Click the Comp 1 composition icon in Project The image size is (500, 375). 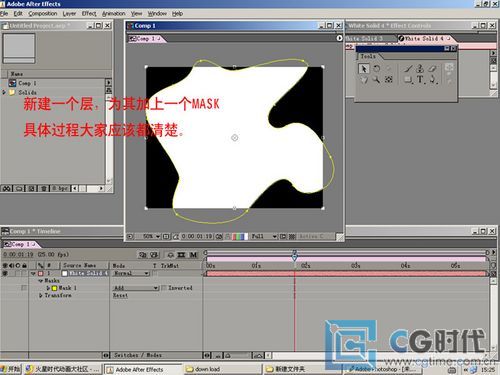pos(12,83)
